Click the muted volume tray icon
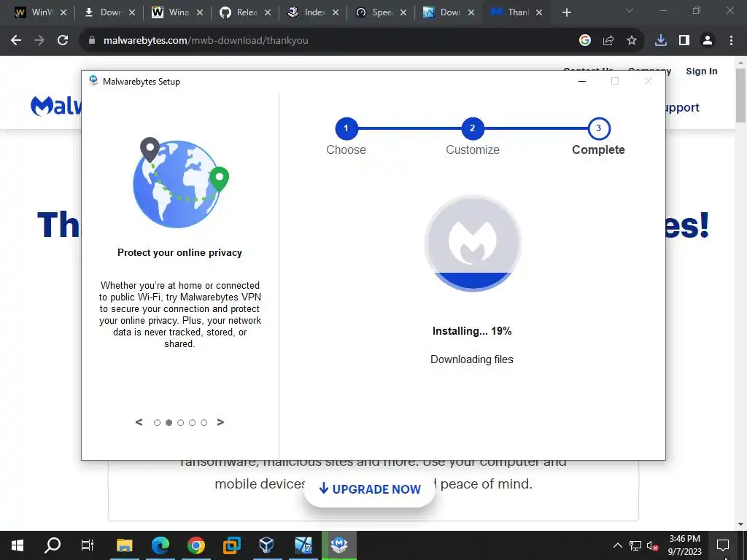Viewport: 747px width, 560px height. (x=652, y=545)
